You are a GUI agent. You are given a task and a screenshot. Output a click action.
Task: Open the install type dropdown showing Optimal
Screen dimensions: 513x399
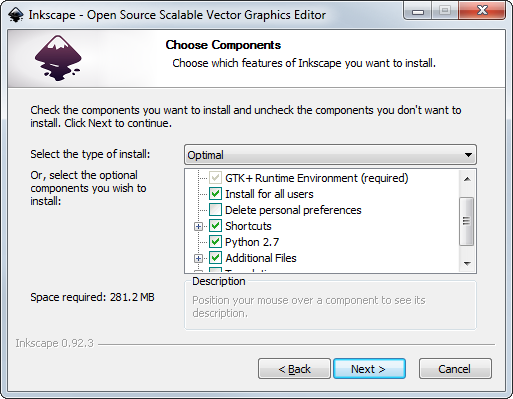[330, 155]
